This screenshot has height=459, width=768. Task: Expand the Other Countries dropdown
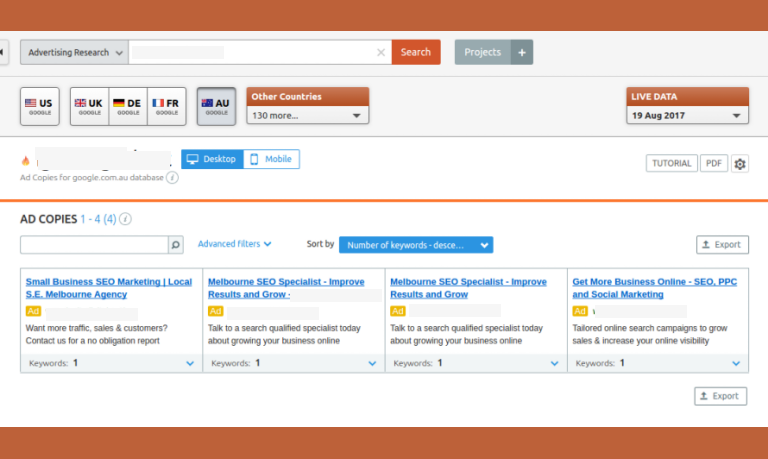click(307, 116)
